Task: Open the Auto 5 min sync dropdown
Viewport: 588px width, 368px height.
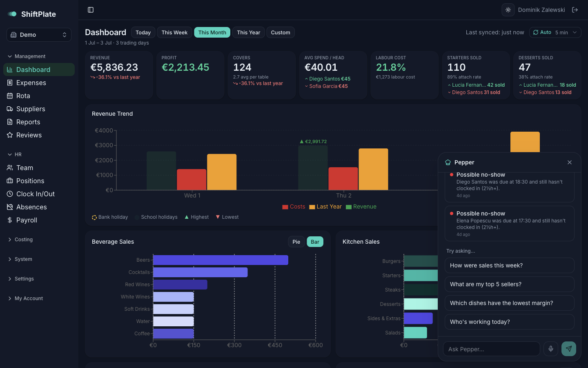Action: (555, 32)
